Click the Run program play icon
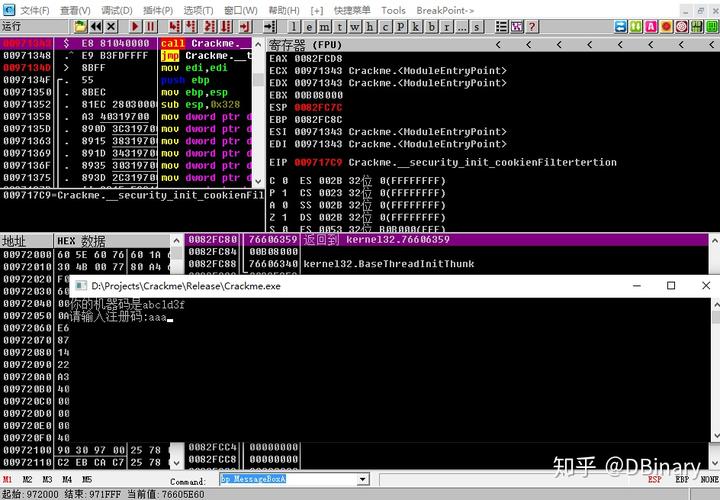This screenshot has height=500, width=720. click(x=135, y=27)
